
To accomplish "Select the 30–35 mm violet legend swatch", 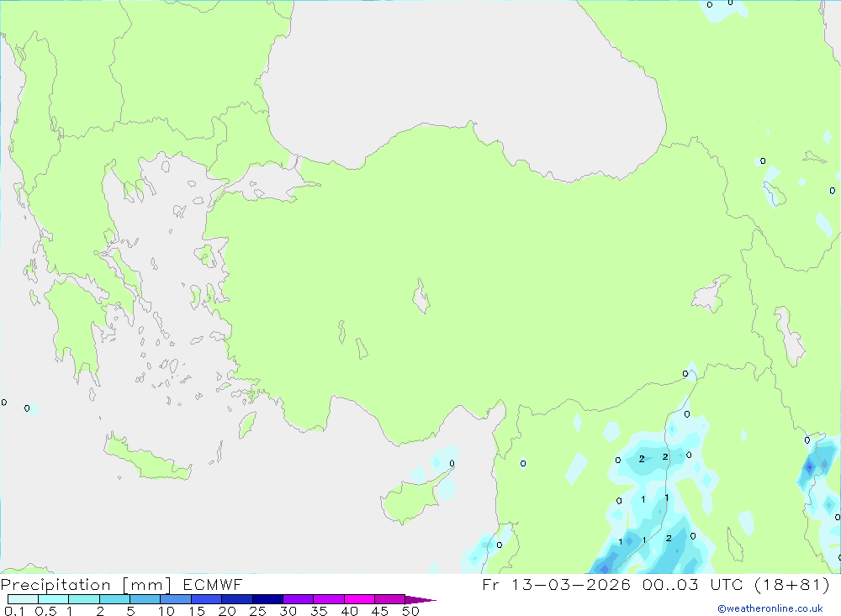I will tap(299, 599).
